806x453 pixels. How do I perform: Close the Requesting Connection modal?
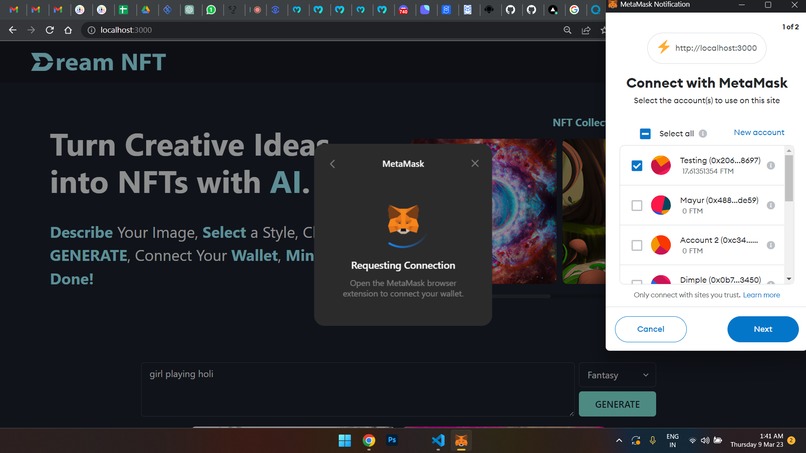coord(475,164)
